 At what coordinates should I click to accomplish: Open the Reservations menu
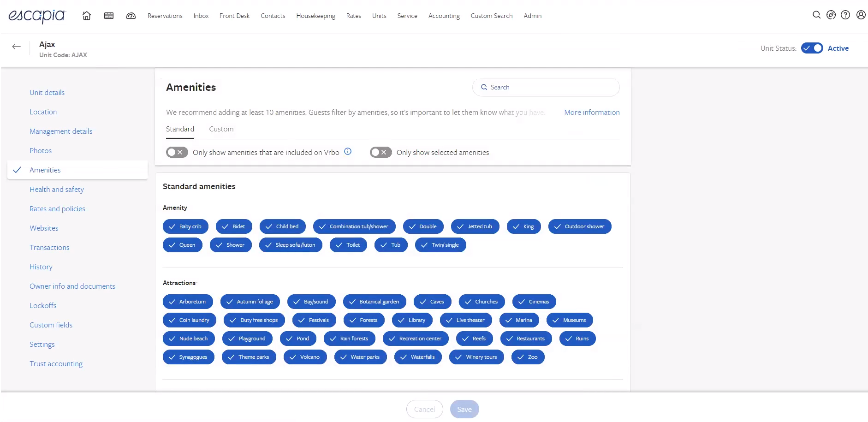tap(165, 16)
